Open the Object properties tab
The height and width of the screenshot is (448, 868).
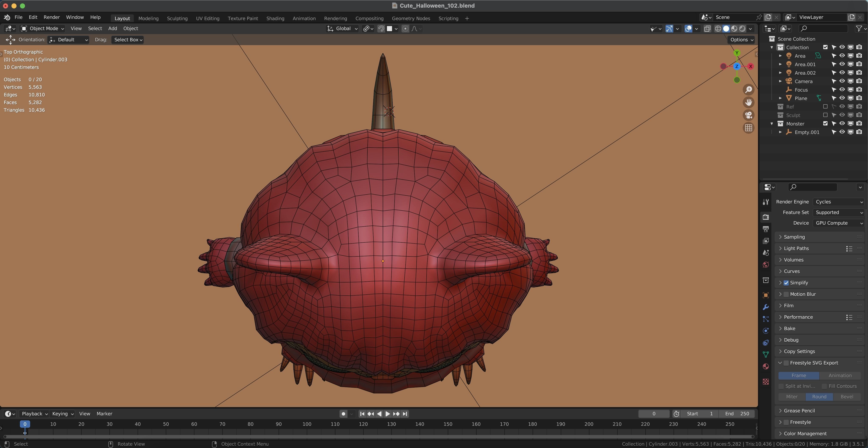point(766,295)
